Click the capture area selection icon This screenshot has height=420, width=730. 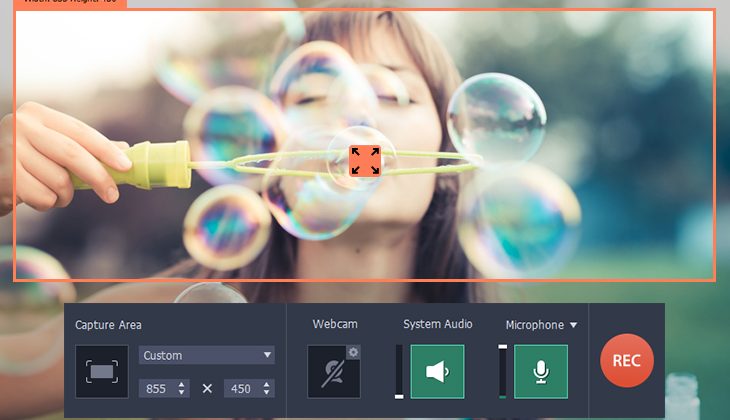pos(102,371)
